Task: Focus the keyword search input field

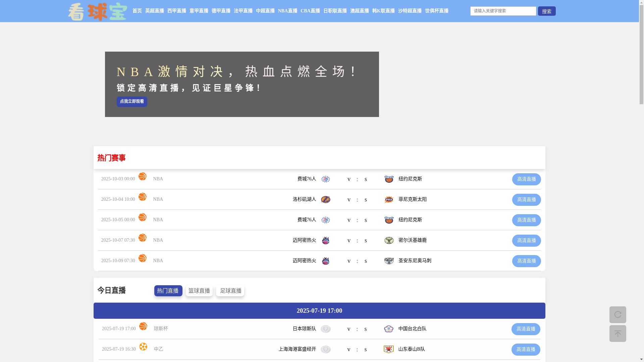Action: click(x=503, y=11)
